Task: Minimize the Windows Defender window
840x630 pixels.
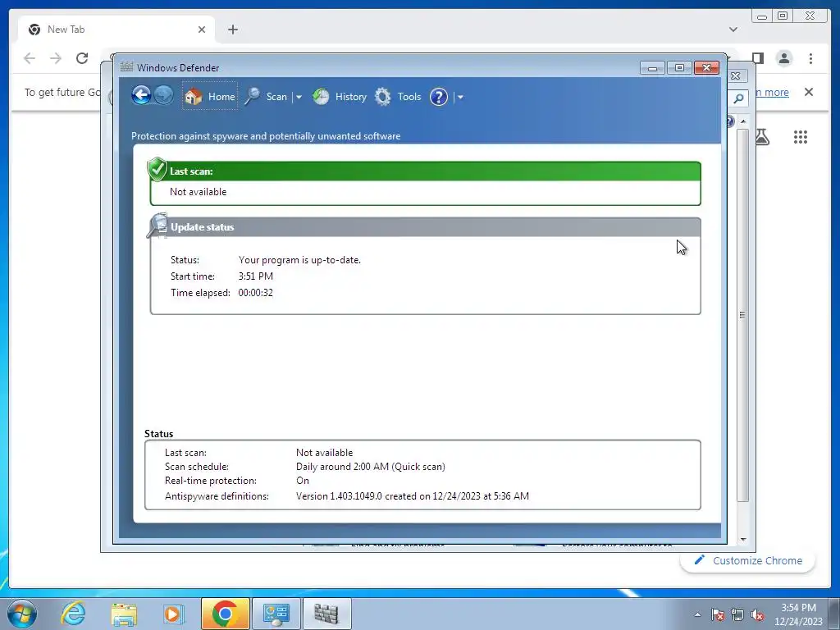Action: pos(652,68)
